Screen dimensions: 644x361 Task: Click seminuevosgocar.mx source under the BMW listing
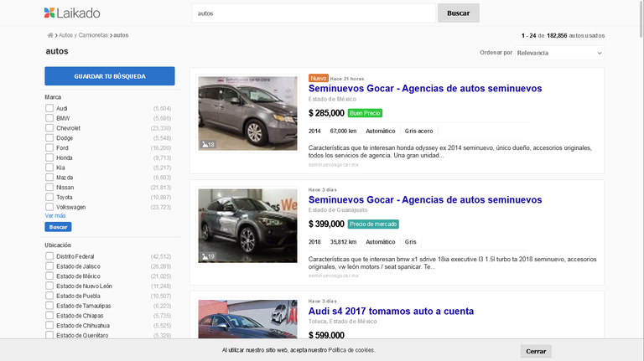[x=334, y=276]
